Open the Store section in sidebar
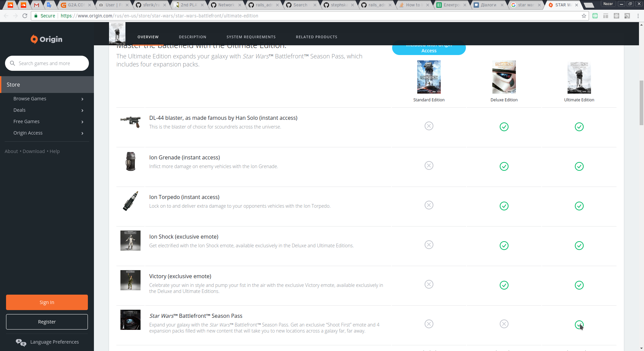Screen dimensions: 644x351 pos(47,85)
